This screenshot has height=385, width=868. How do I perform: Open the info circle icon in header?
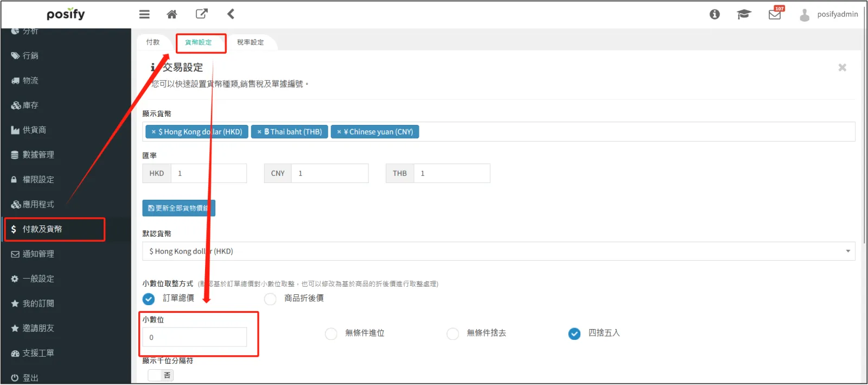click(x=714, y=14)
